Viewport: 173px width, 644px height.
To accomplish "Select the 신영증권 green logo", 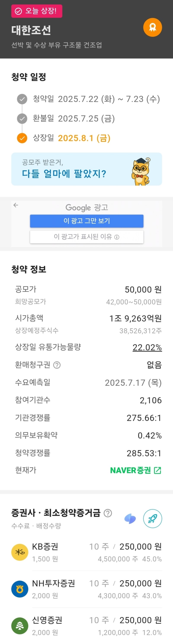I will [x=20, y=626].
